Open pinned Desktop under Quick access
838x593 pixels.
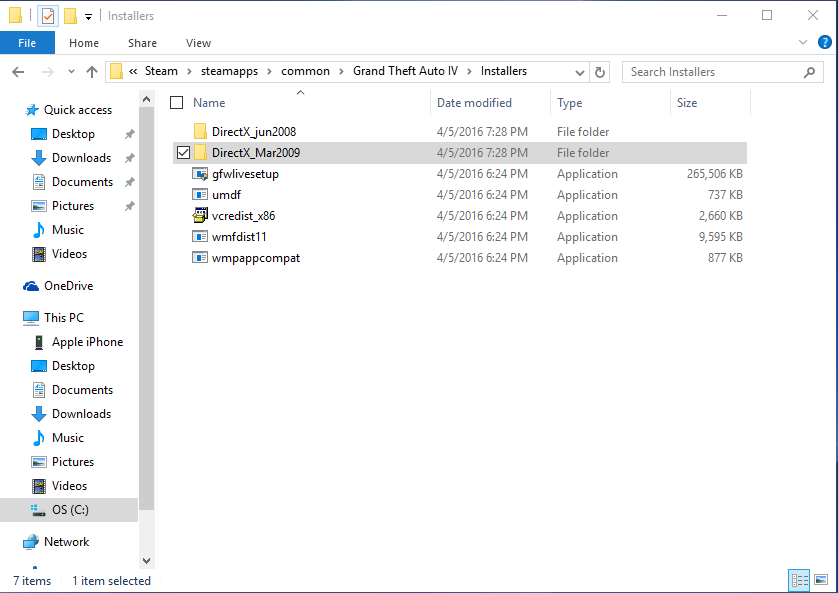[x=73, y=134]
